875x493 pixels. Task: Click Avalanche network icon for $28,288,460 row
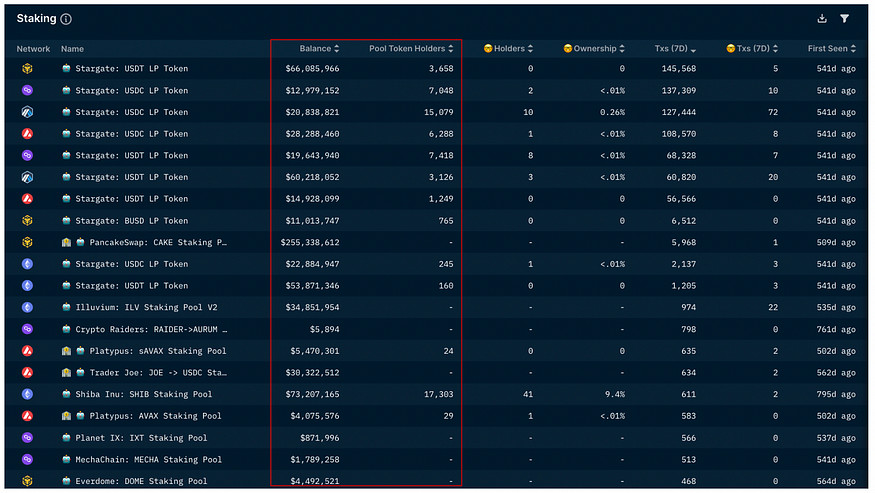click(27, 134)
